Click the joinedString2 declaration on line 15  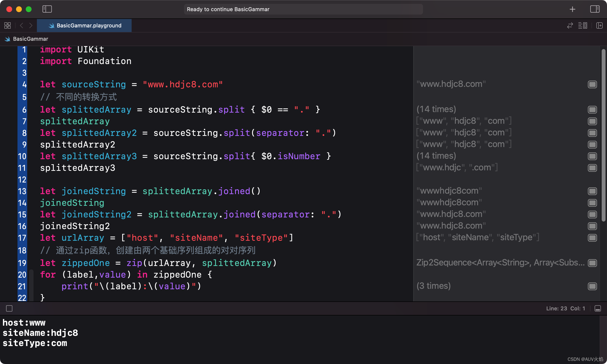(x=96, y=214)
